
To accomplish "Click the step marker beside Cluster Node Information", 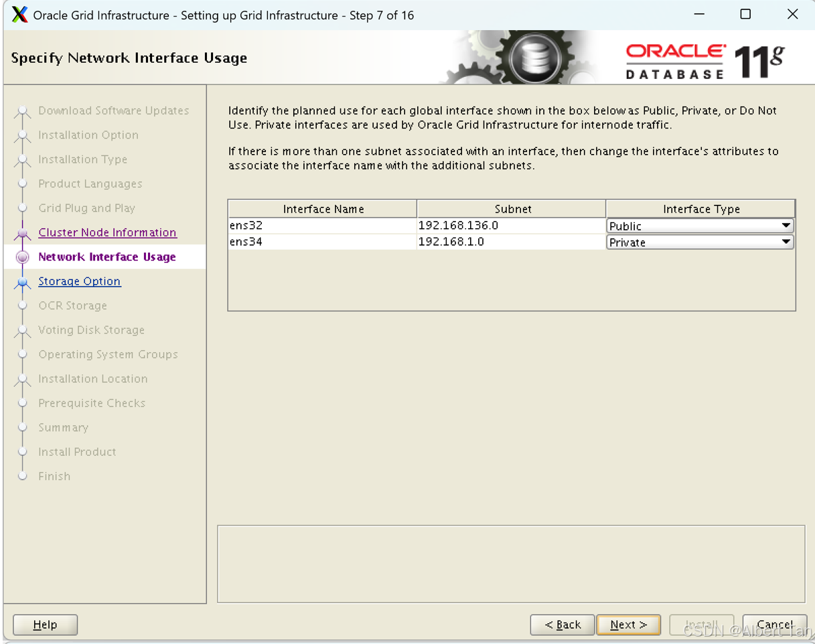I will pos(23,233).
